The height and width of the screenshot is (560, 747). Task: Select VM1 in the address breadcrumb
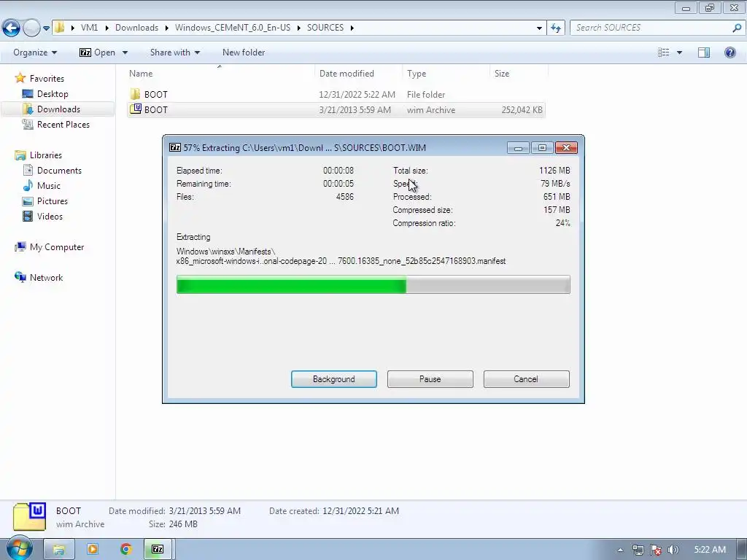[89, 28]
